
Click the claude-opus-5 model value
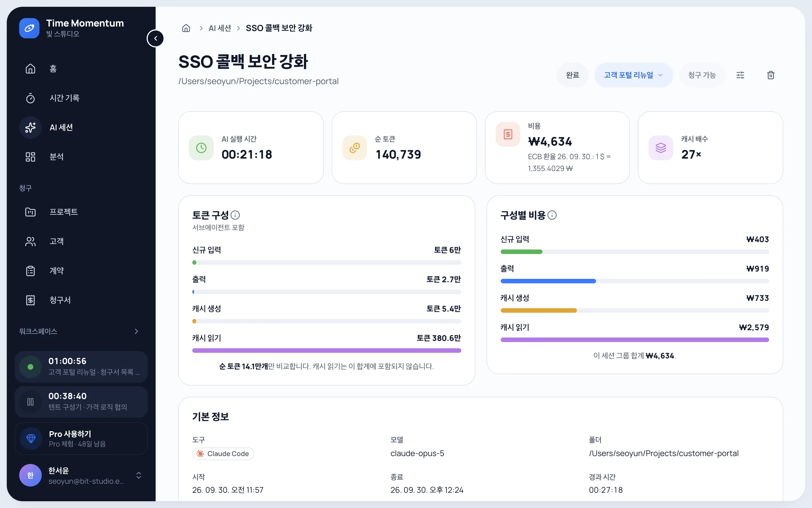[417, 453]
